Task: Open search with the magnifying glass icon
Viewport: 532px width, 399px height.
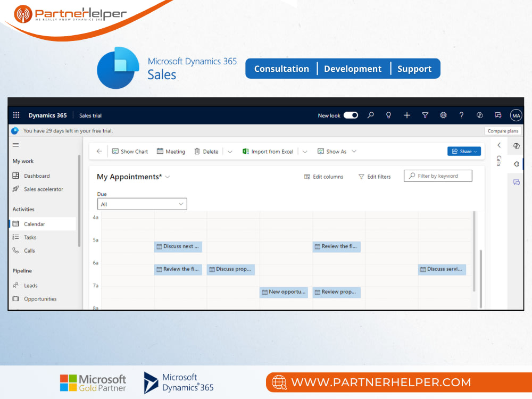Action: click(371, 115)
